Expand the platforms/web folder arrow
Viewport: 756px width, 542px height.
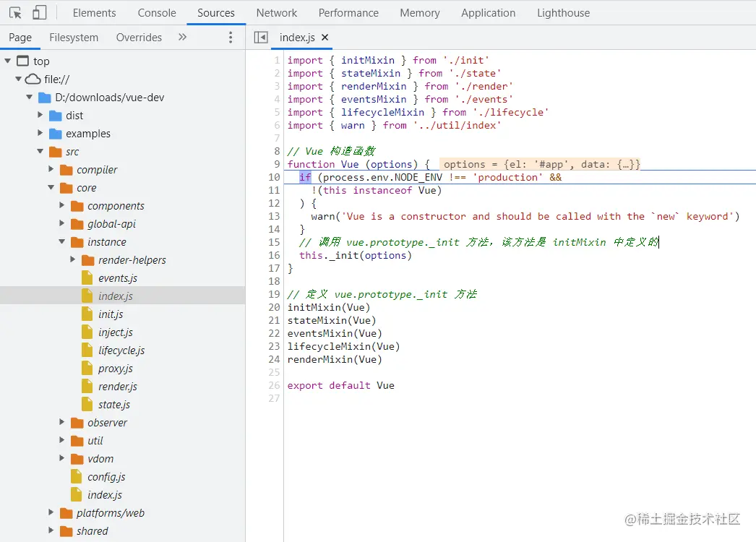coord(51,512)
